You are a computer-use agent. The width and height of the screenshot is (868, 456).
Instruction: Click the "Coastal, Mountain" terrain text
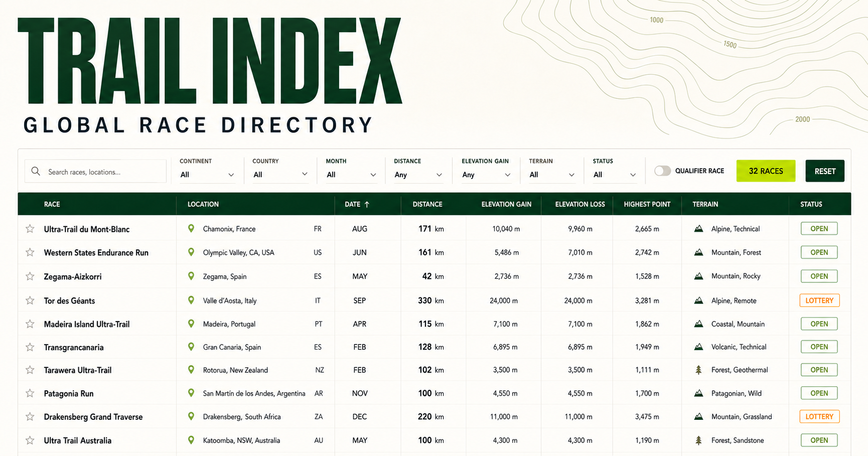pos(738,324)
